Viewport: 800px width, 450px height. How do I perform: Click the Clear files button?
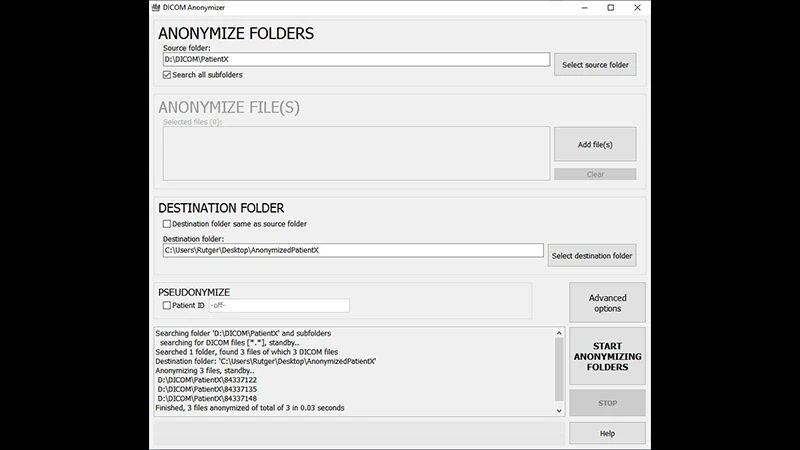click(595, 174)
